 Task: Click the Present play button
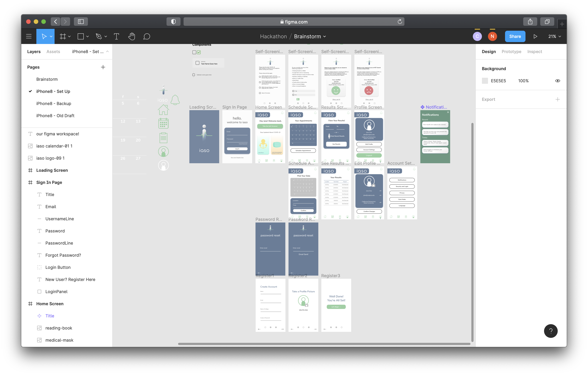[535, 36]
